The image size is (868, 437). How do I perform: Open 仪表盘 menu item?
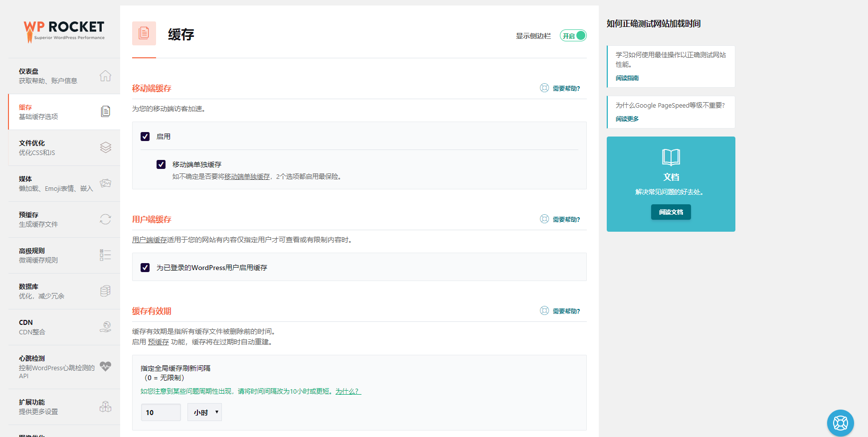coord(64,76)
